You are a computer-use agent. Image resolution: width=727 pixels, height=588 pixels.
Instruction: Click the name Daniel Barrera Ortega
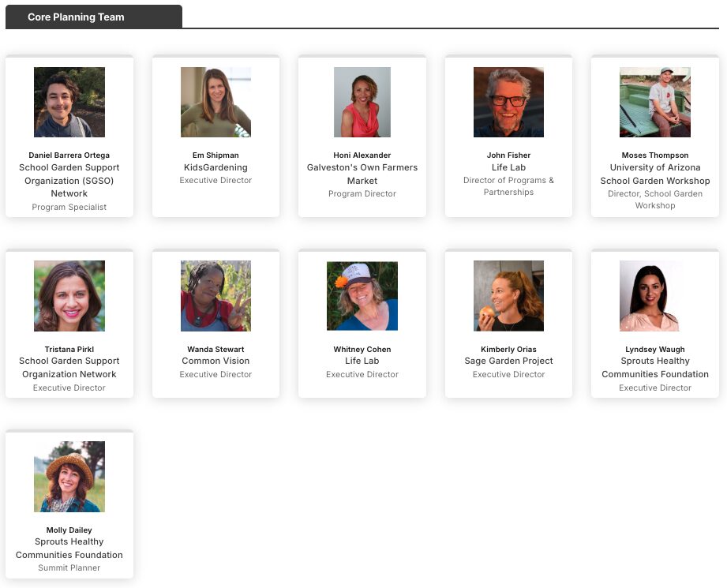69,155
